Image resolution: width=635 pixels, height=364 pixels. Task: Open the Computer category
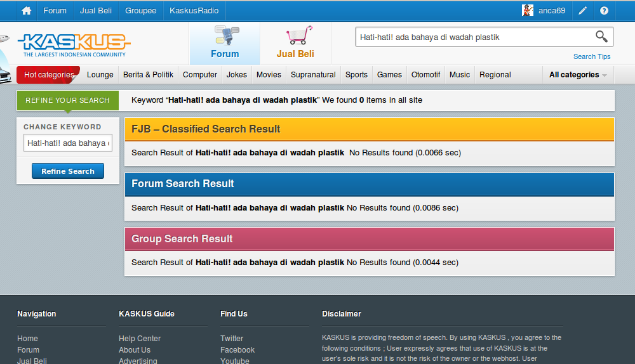[199, 75]
